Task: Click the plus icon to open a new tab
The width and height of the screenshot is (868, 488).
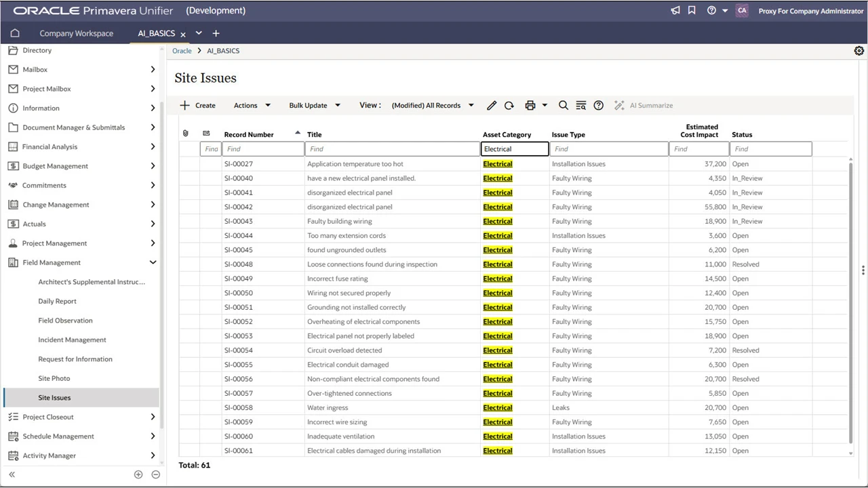Action: pyautogui.click(x=216, y=33)
